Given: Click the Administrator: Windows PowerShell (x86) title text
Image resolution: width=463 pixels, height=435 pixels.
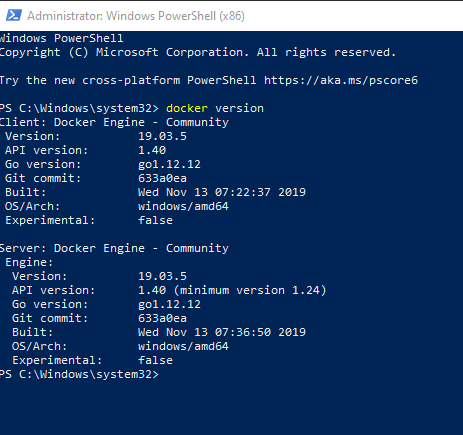Looking at the screenshot, I should 136,16.
